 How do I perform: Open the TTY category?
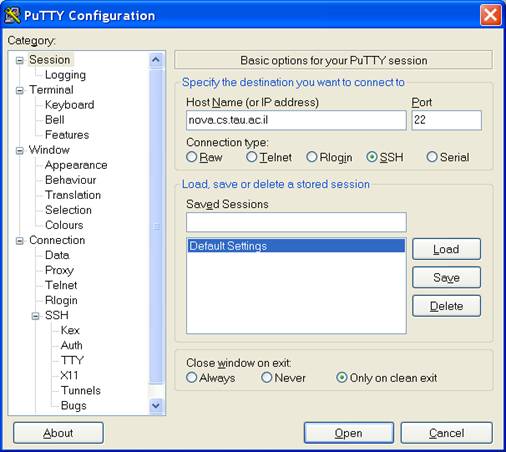pos(72,360)
